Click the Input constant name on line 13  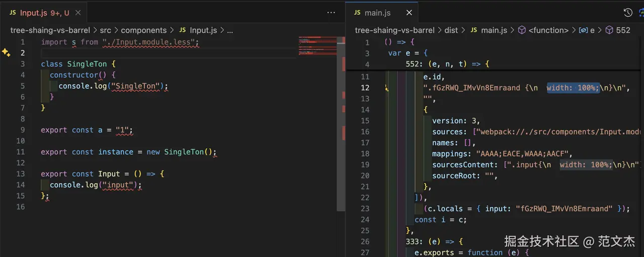tap(109, 174)
